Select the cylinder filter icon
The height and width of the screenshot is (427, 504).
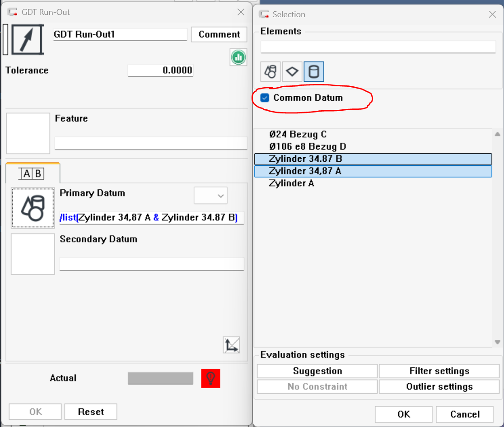tap(313, 72)
